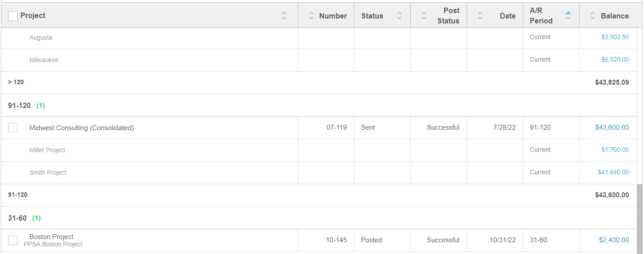Screen dimensions: 644x254
Task: Click the sort arrows in Project column
Action: click(x=284, y=16)
